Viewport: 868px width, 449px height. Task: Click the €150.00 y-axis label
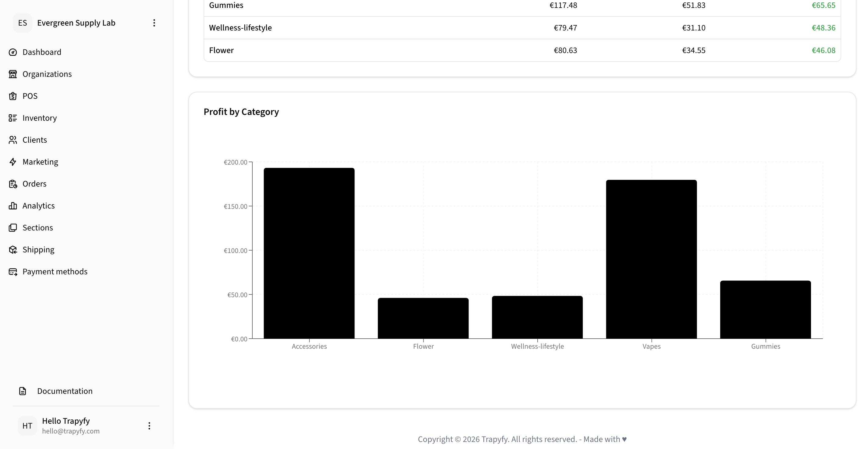236,206
